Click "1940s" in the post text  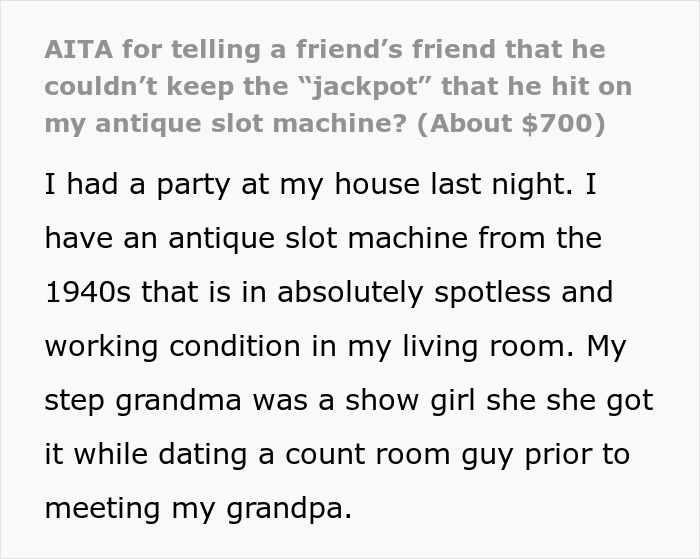pyautogui.click(x=88, y=292)
